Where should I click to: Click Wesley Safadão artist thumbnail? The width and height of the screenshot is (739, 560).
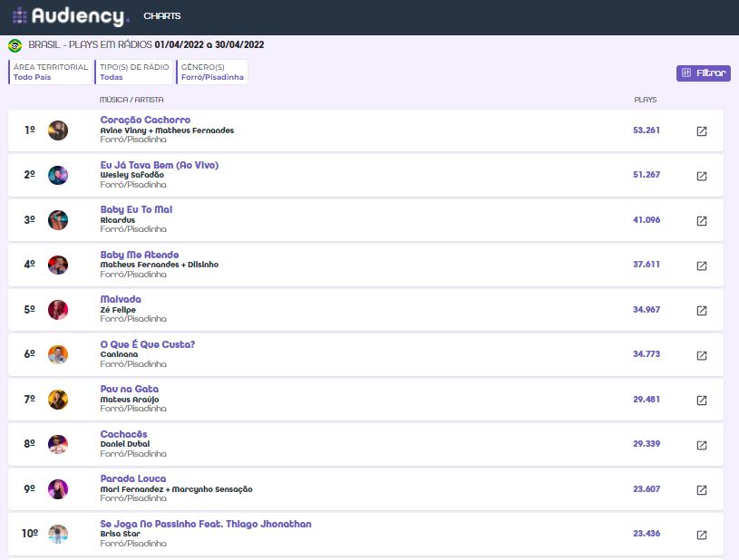(x=58, y=176)
